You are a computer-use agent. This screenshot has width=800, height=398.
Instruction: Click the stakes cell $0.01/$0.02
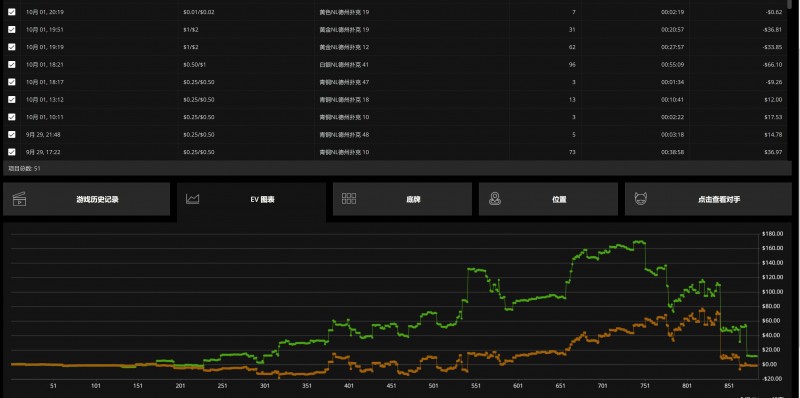point(198,12)
